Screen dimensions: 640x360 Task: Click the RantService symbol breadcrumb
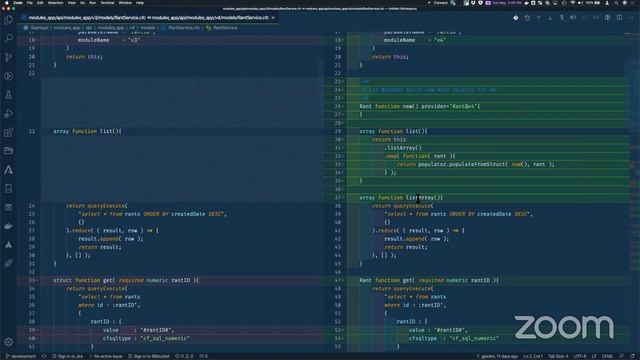tap(225, 28)
